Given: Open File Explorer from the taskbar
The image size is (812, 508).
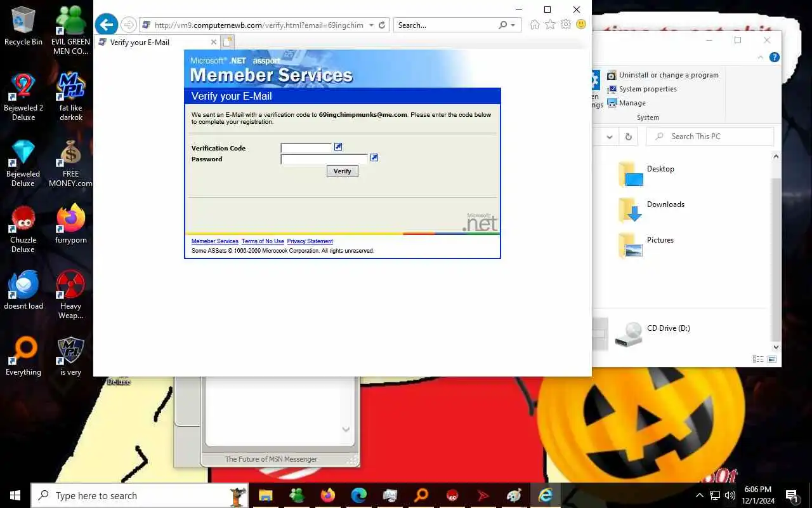Looking at the screenshot, I should click(265, 495).
